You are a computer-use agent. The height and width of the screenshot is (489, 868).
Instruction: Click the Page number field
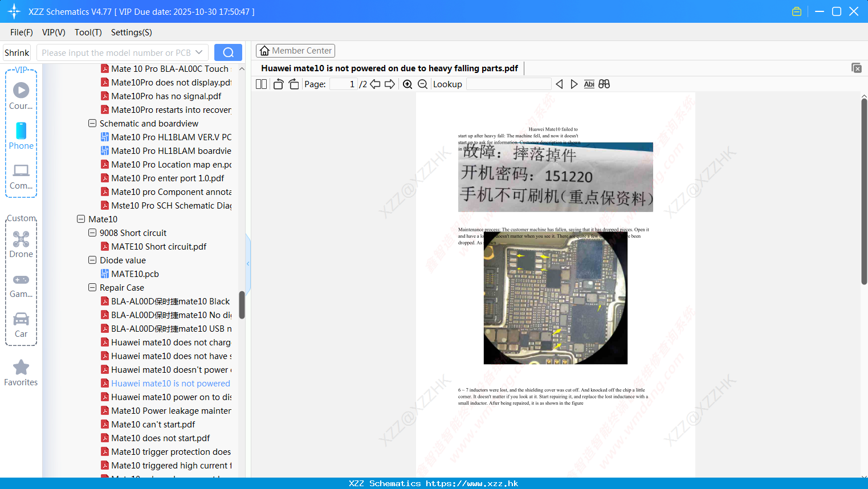tap(344, 84)
